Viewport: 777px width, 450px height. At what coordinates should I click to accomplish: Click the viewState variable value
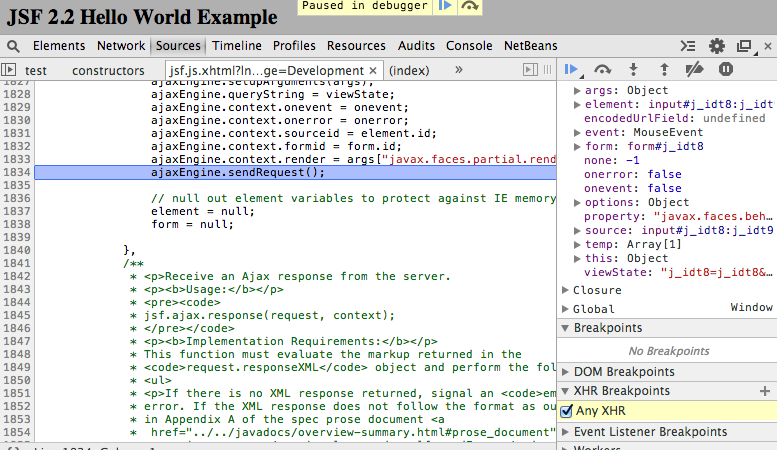[717, 272]
